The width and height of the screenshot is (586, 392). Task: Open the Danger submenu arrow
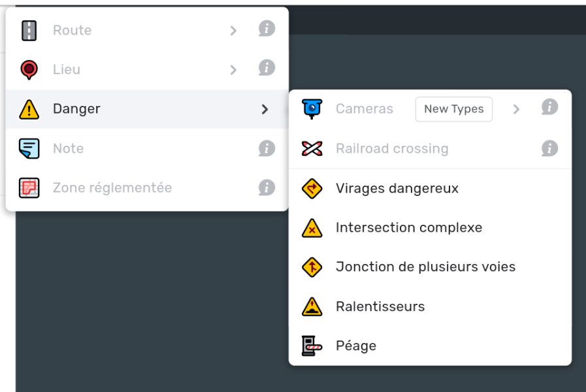pyautogui.click(x=265, y=109)
